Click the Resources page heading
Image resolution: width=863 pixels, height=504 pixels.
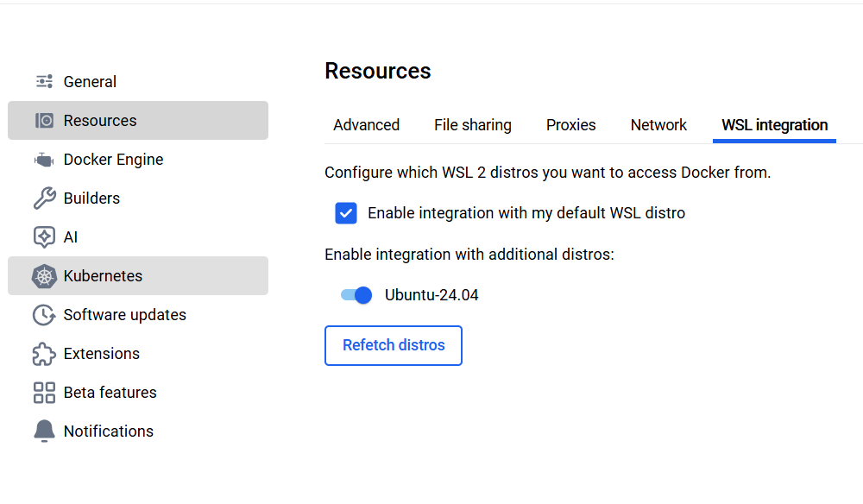[378, 71]
